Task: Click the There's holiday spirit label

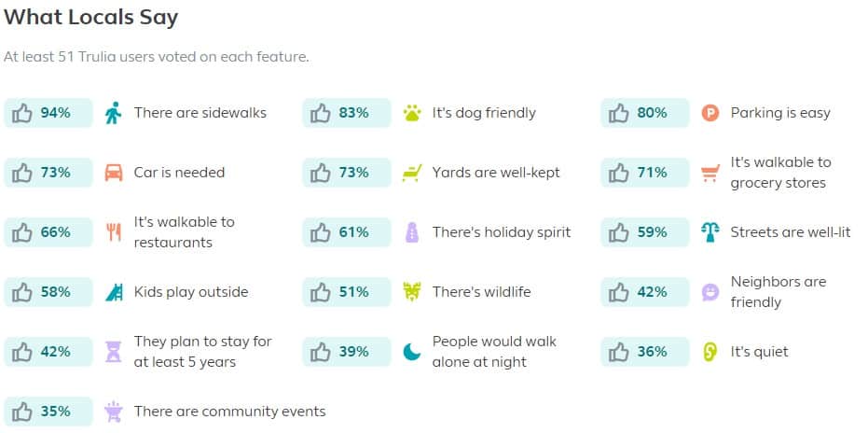Action: 502,232
